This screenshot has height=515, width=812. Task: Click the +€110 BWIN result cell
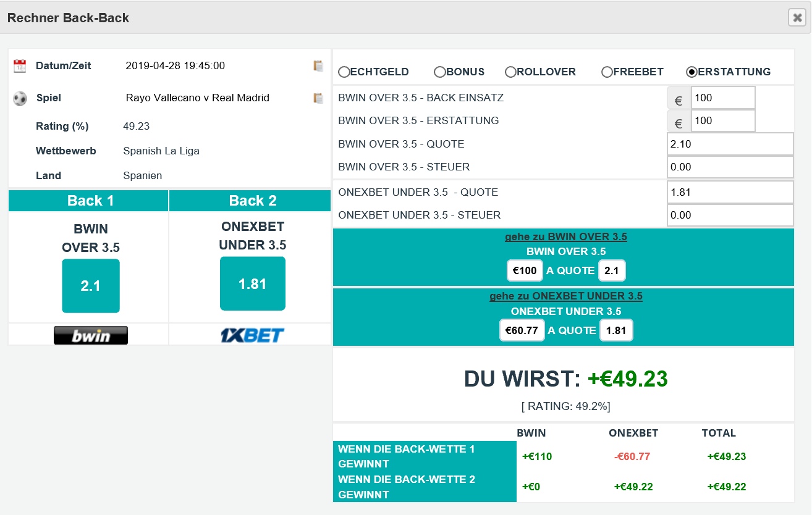(x=537, y=457)
